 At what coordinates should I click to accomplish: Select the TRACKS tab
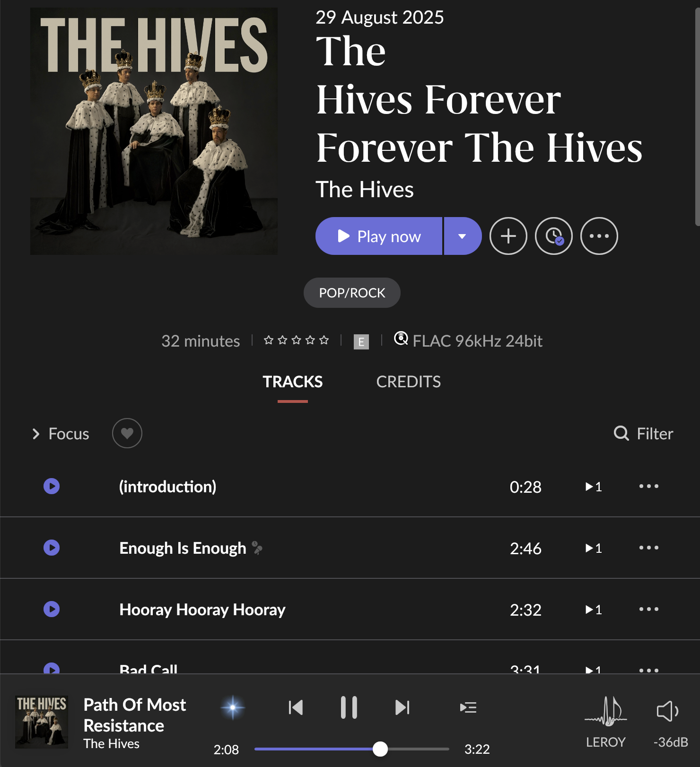pyautogui.click(x=293, y=382)
